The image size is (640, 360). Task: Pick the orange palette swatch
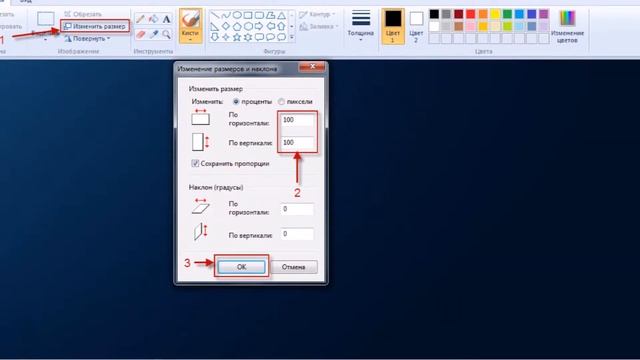483,14
